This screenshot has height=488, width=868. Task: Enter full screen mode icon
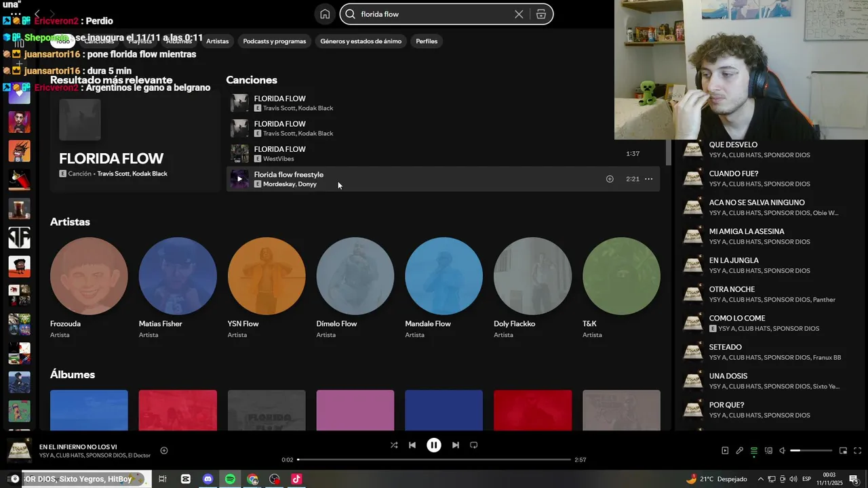[x=857, y=451]
